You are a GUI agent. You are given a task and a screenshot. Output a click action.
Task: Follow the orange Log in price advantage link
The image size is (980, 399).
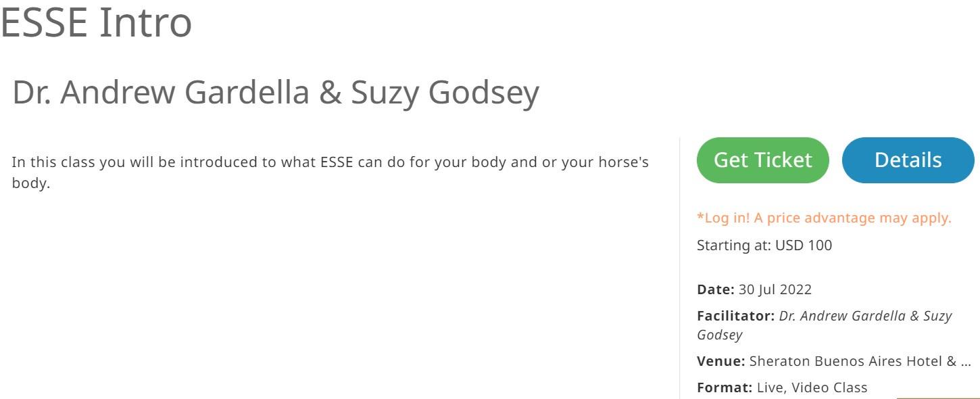[823, 218]
